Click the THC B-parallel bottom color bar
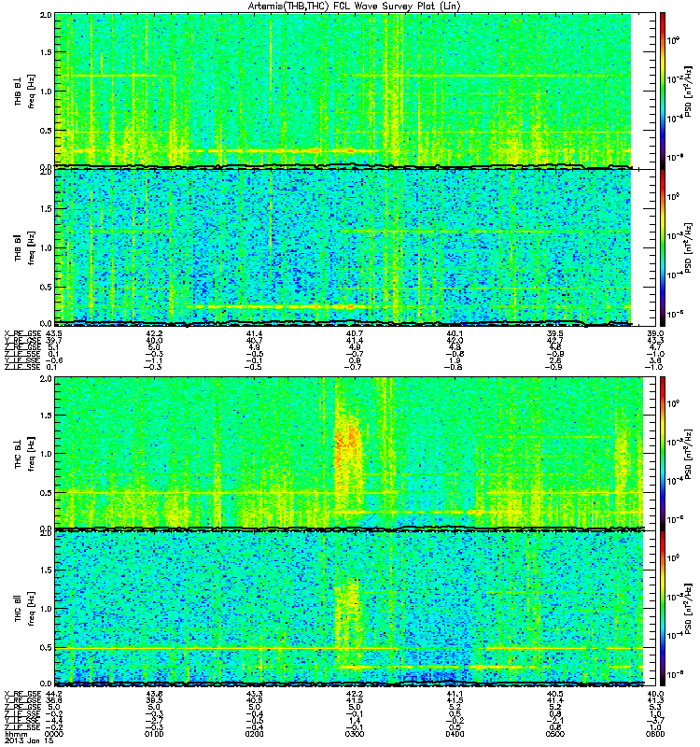The width and height of the screenshot is (700, 747). pyautogui.click(x=663, y=608)
